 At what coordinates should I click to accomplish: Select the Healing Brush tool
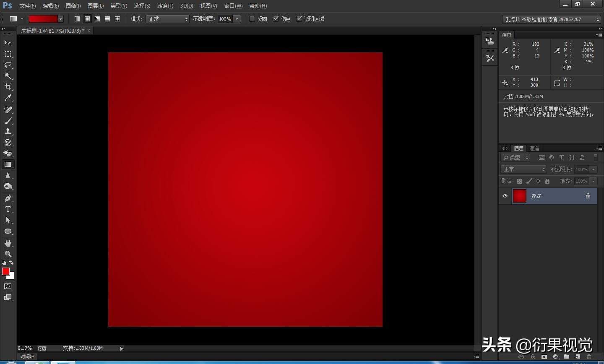[x=8, y=109]
